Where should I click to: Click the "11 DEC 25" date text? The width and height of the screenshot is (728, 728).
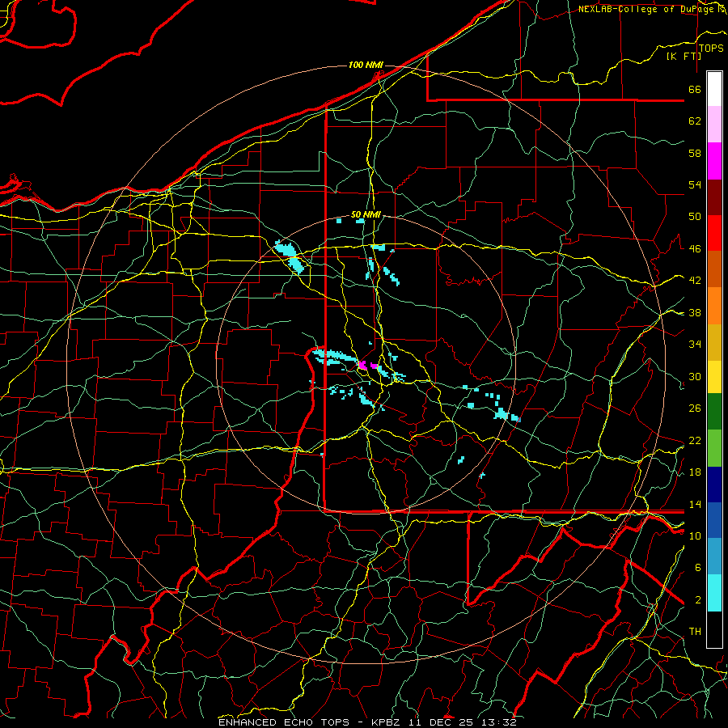point(442,722)
